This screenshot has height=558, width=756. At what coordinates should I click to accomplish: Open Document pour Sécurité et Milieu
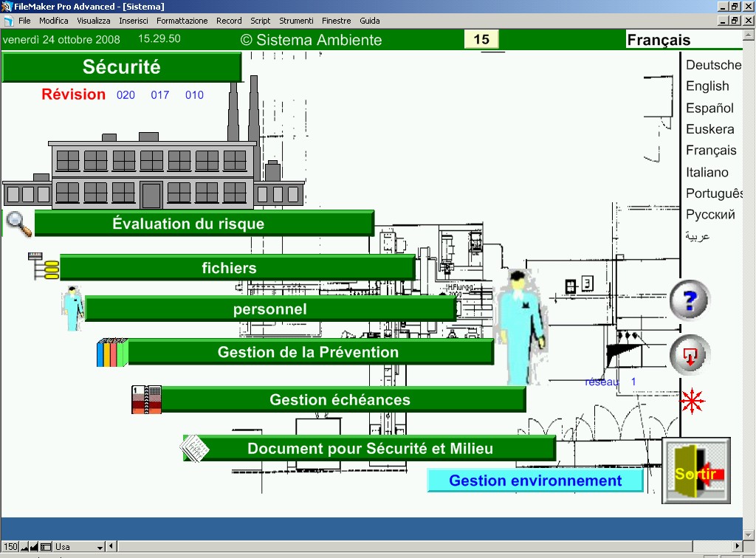369,448
